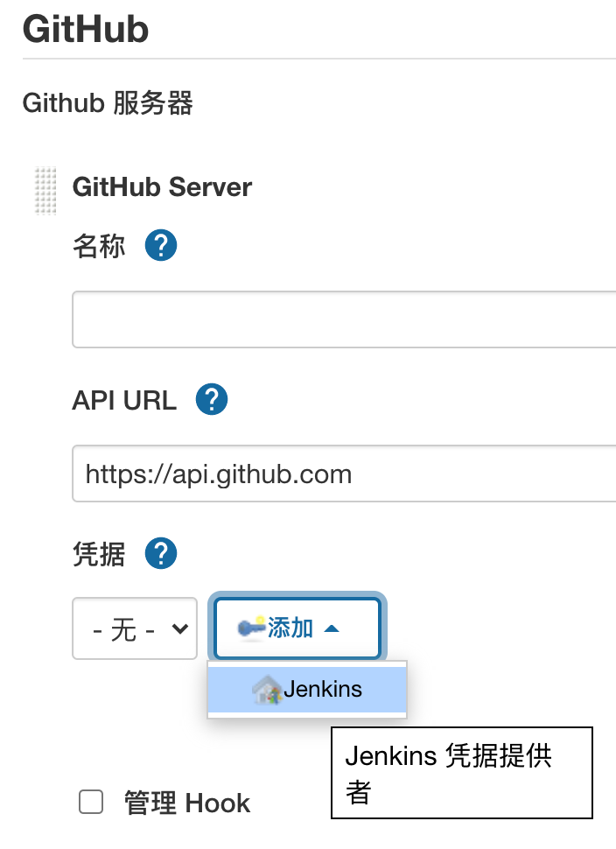Click the blue question mark next to 凭据
The height and width of the screenshot is (849, 616).
coord(161,553)
